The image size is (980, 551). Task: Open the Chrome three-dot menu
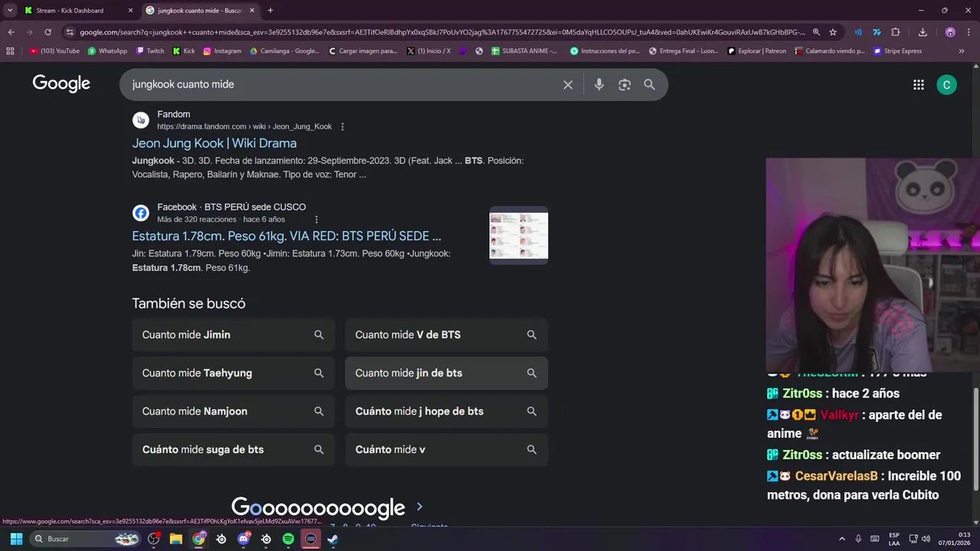click(969, 32)
